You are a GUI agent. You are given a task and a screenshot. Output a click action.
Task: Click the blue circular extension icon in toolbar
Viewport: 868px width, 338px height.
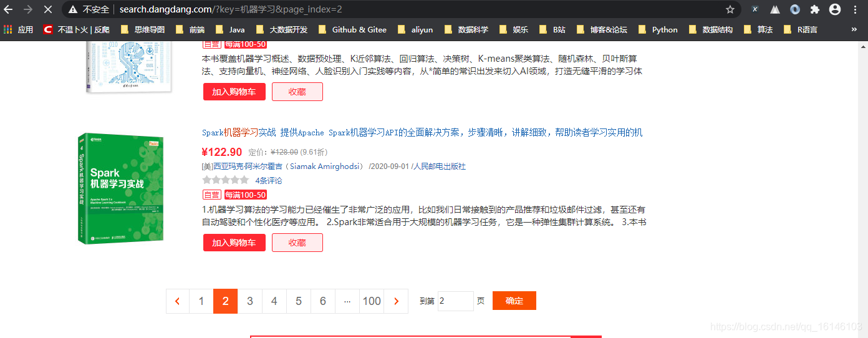(x=795, y=9)
